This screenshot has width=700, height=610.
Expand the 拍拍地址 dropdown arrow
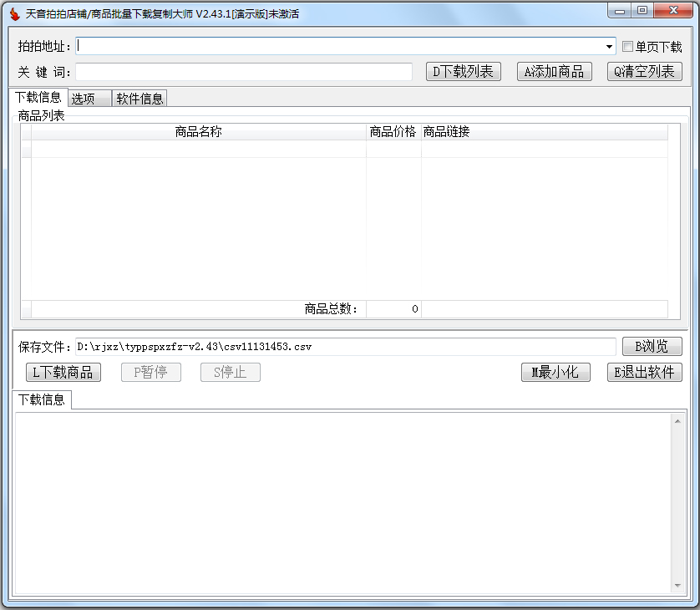tap(610, 47)
